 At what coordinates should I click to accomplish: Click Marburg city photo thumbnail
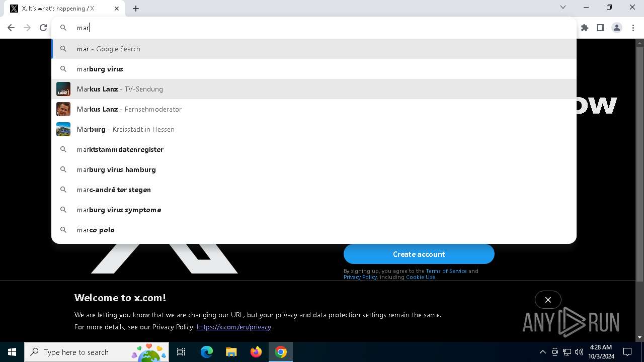[63, 129]
